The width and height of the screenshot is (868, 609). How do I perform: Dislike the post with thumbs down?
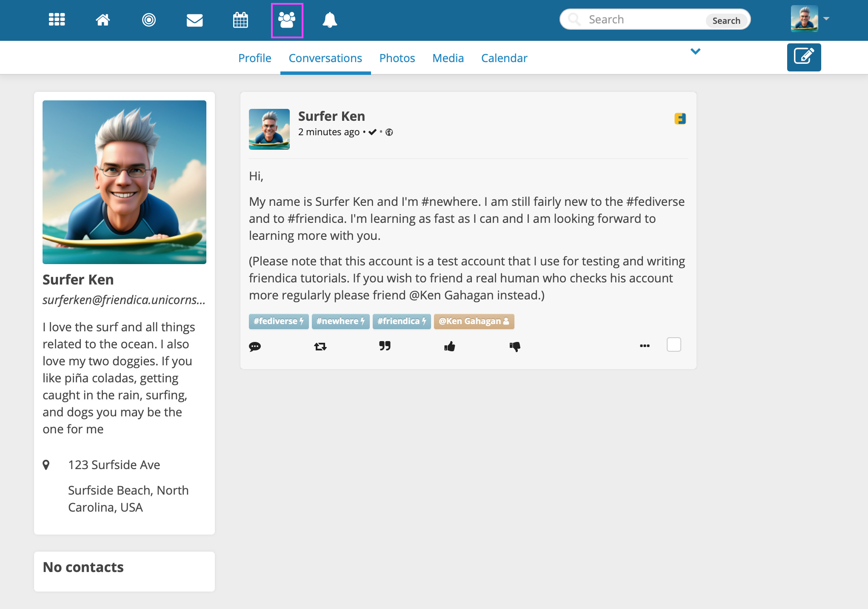tap(515, 347)
